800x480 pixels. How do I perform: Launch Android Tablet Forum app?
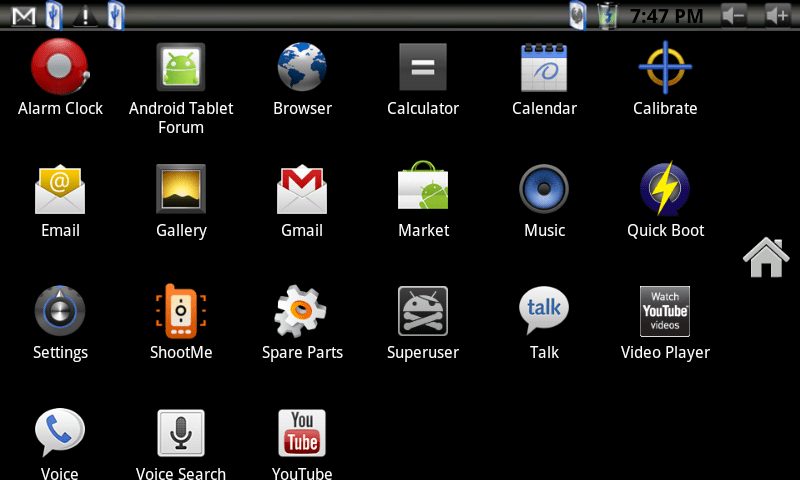[181, 67]
